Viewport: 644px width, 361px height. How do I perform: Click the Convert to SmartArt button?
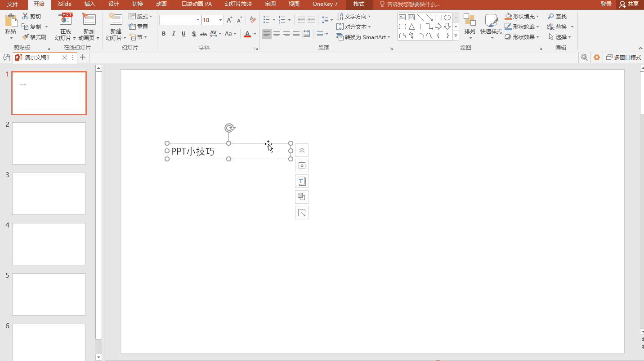[363, 37]
